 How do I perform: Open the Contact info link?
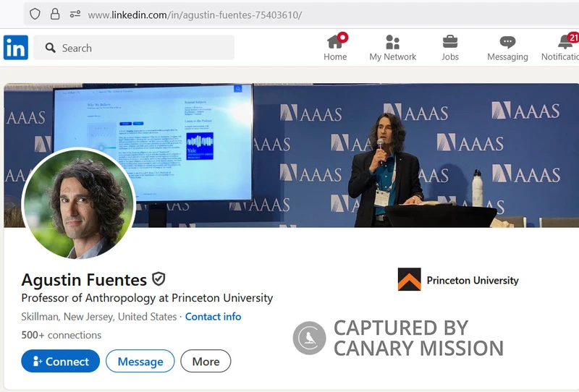(x=213, y=317)
